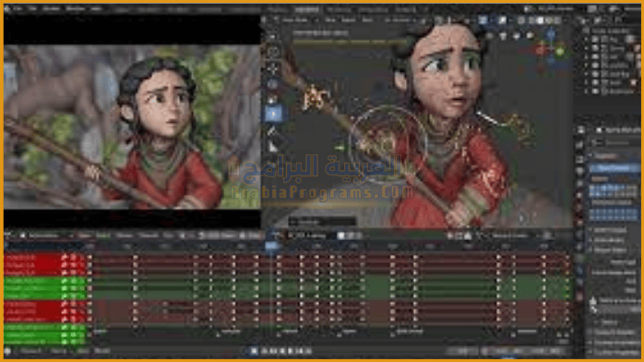This screenshot has width=644, height=362.
Task: Click the navigation gizmo green Y axis
Action: tap(560, 52)
